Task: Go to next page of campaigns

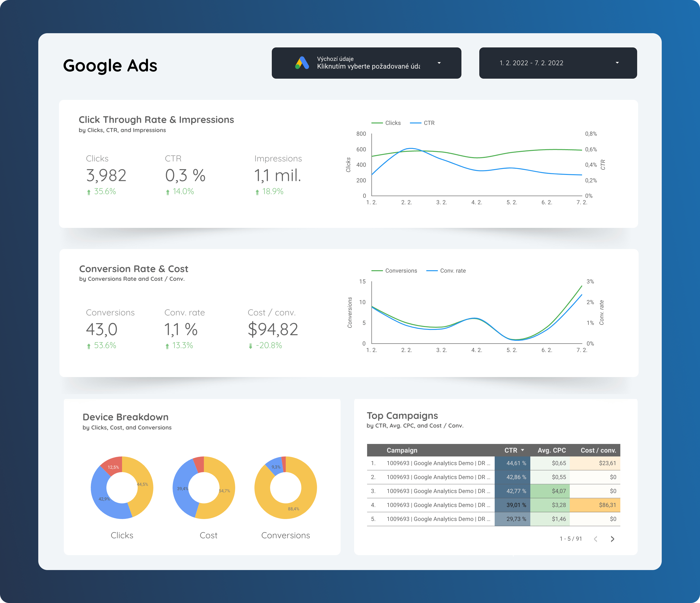Action: tap(612, 539)
